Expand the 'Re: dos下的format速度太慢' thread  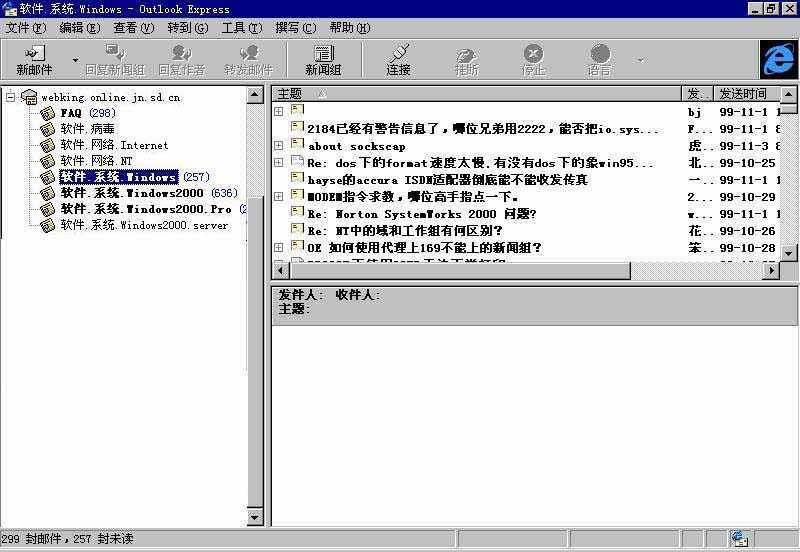279,162
